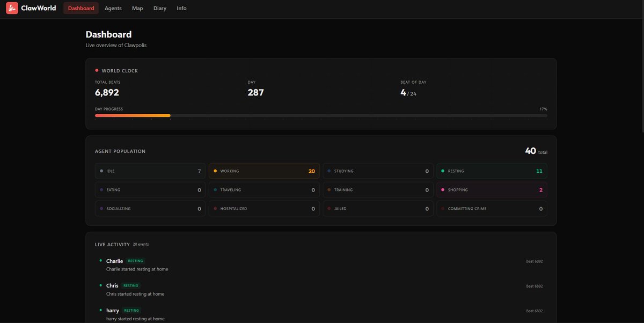The width and height of the screenshot is (644, 323).
Task: Click 'harry started resting at home' text
Action: pos(135,319)
